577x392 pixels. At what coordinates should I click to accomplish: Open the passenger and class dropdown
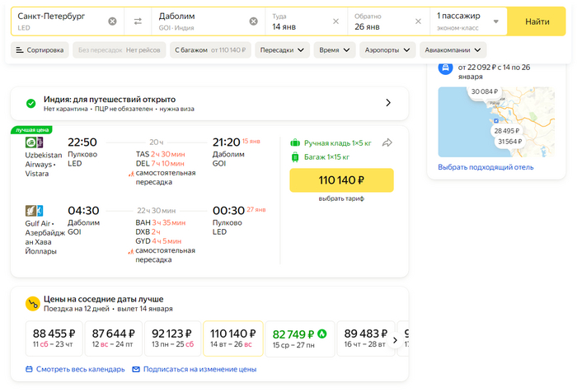467,21
